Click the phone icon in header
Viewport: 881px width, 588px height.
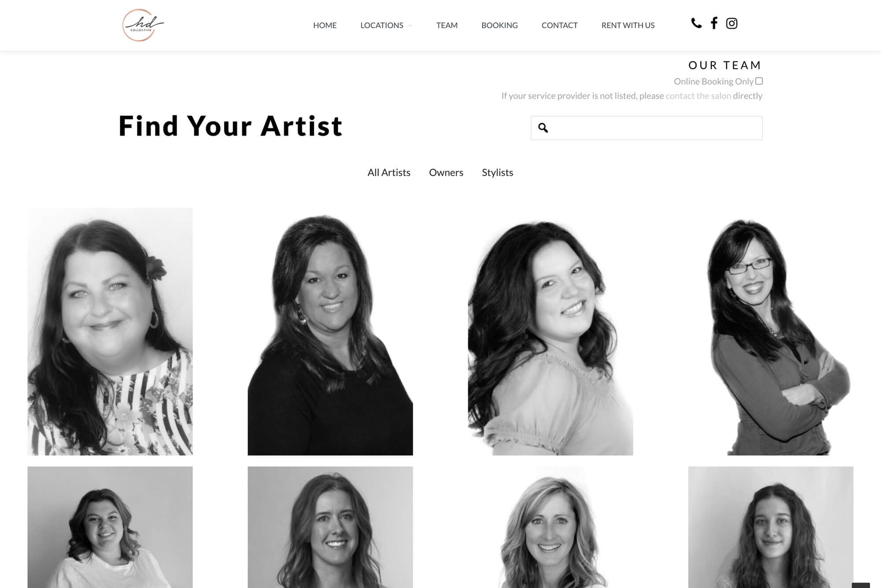696,23
